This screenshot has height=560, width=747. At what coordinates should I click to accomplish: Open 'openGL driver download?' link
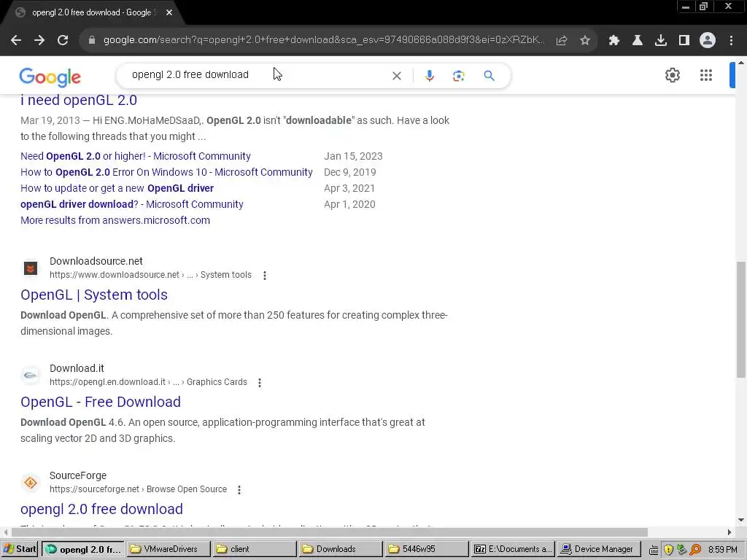(x=131, y=204)
